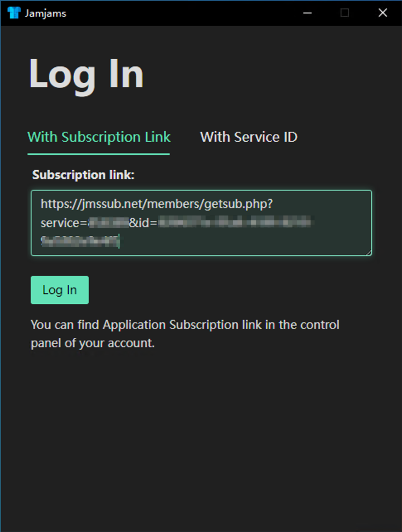The width and height of the screenshot is (402, 532).
Task: Click inside the Subscription link text box
Action: [x=201, y=223]
